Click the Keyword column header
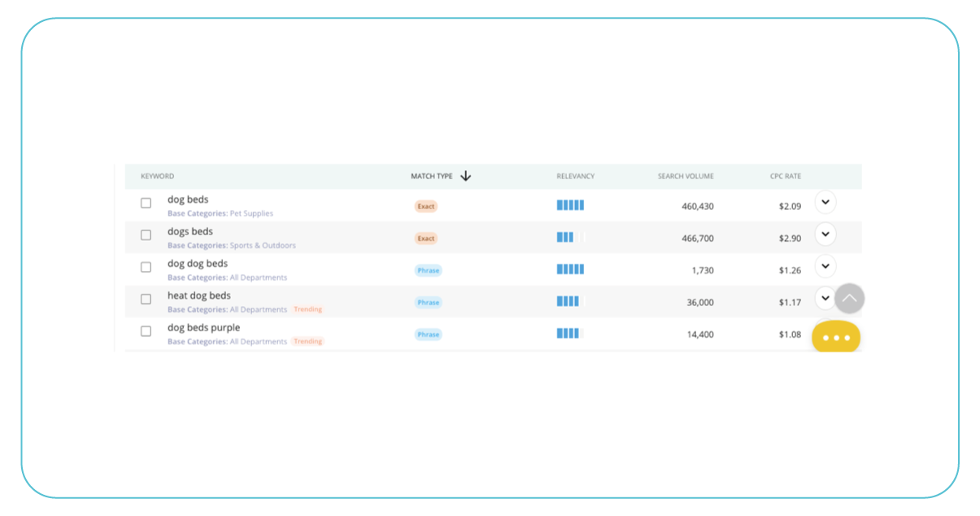Viewport: 980px width, 516px height. point(157,177)
